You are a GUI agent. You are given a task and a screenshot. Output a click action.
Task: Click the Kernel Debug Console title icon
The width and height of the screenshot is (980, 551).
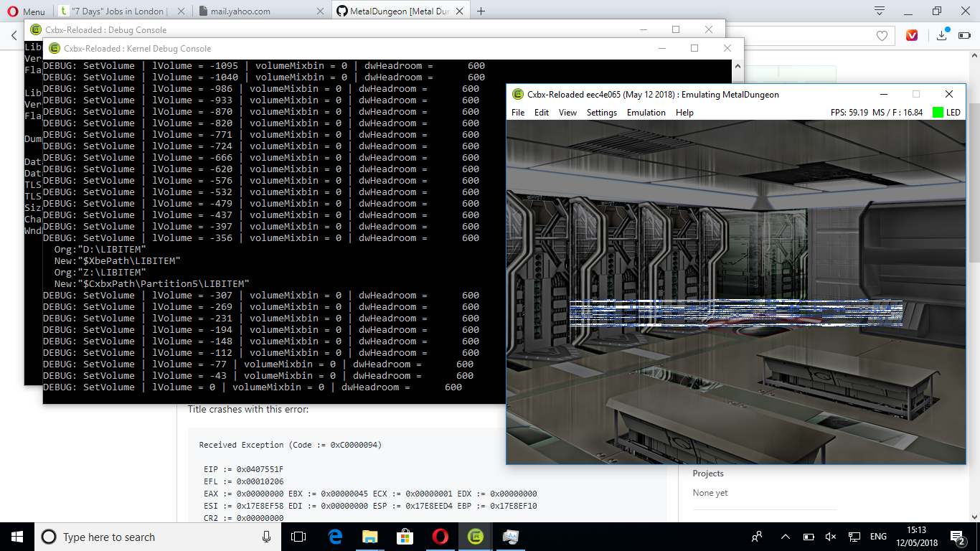[x=55, y=49]
